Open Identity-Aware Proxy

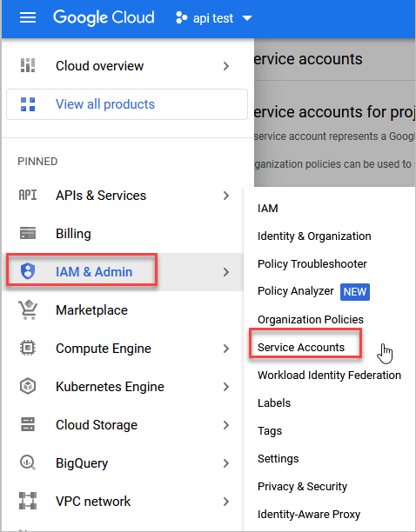coord(309,515)
